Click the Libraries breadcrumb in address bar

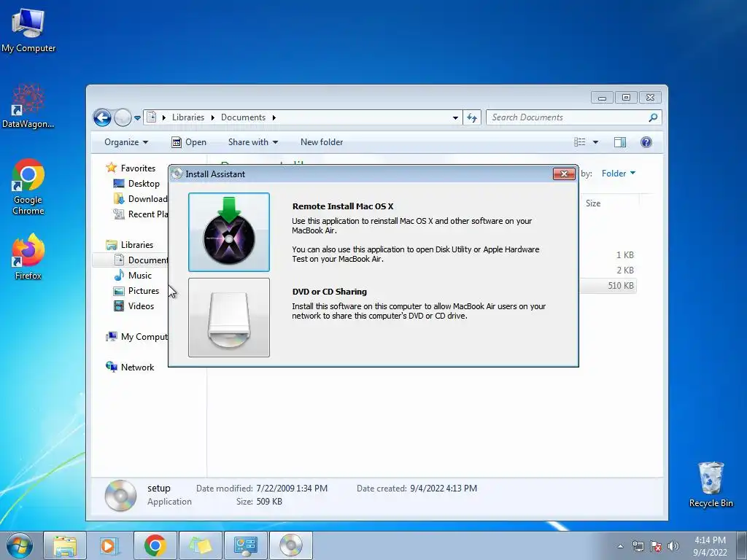(x=188, y=117)
